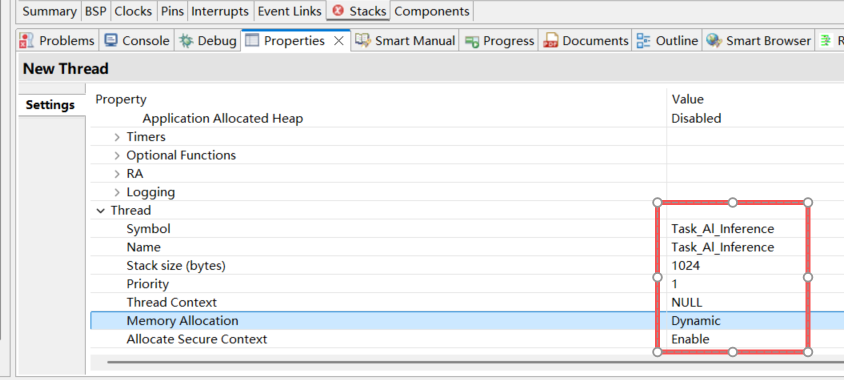
Task: Click the red error icon on Stacks tab
Action: click(338, 11)
